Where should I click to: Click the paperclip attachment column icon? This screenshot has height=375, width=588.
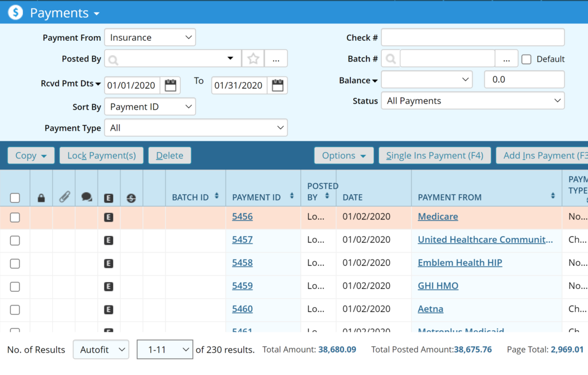pos(64,198)
